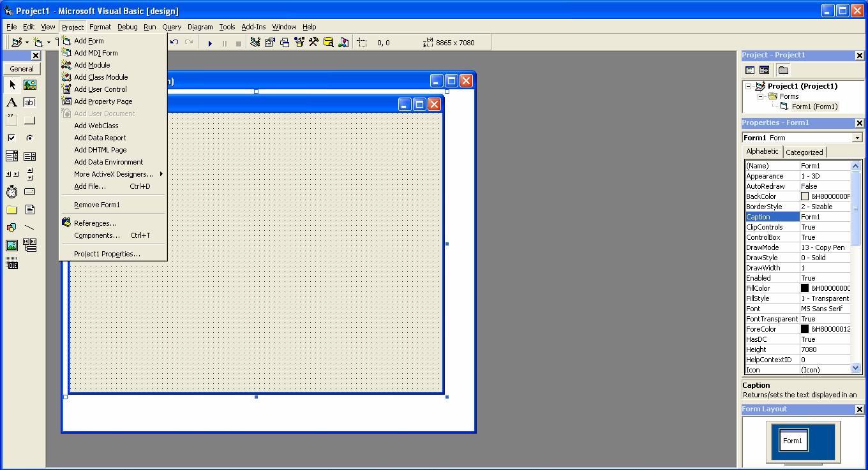Select the vertical scrollbar control tool
868x470 pixels.
coord(29,174)
